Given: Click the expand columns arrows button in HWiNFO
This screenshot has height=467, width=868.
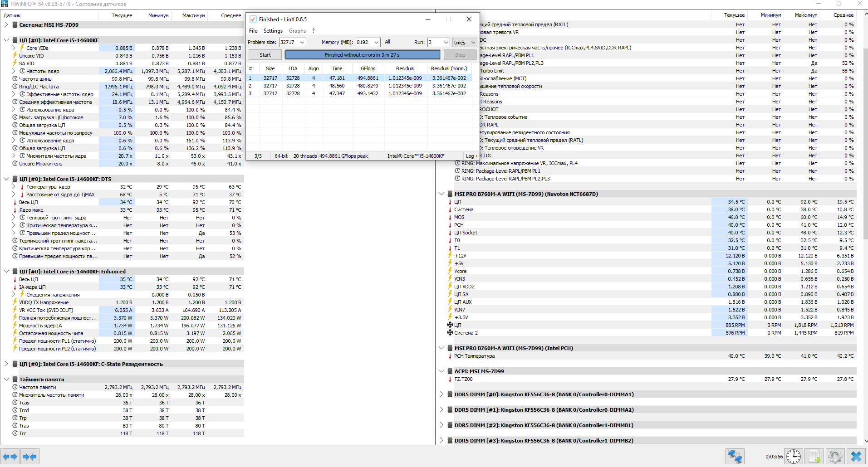Looking at the screenshot, I should [x=10, y=457].
